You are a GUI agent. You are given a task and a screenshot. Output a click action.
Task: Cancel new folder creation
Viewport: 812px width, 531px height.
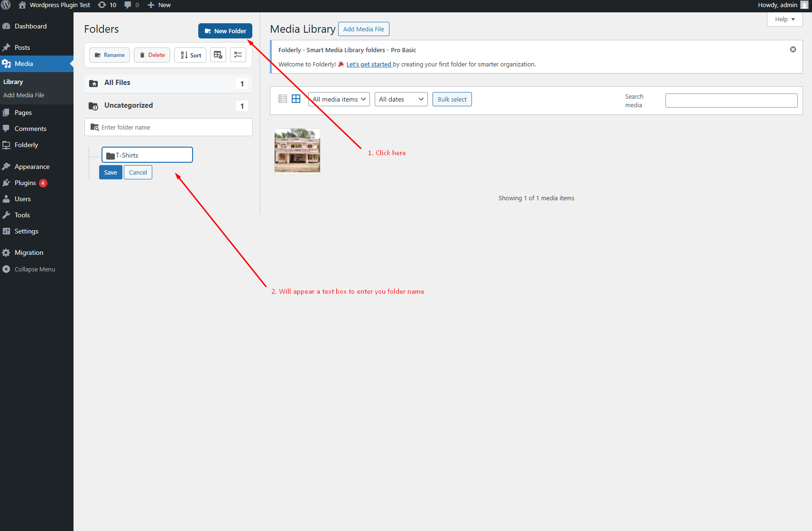(x=138, y=172)
